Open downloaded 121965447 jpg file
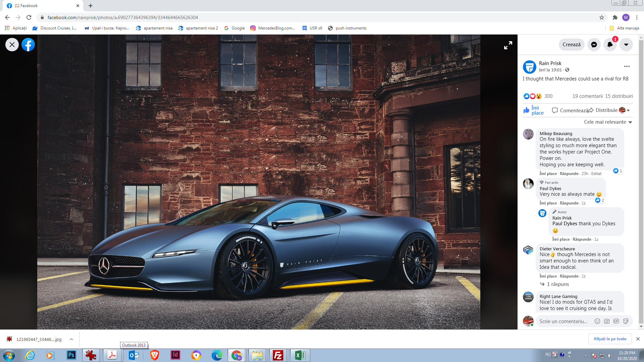644x362 pixels. click(34, 339)
